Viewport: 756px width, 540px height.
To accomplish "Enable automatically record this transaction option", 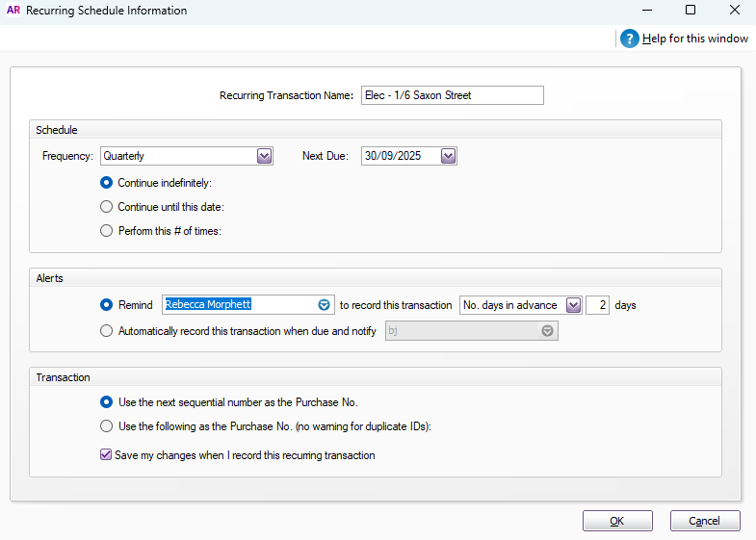I will tap(107, 331).
